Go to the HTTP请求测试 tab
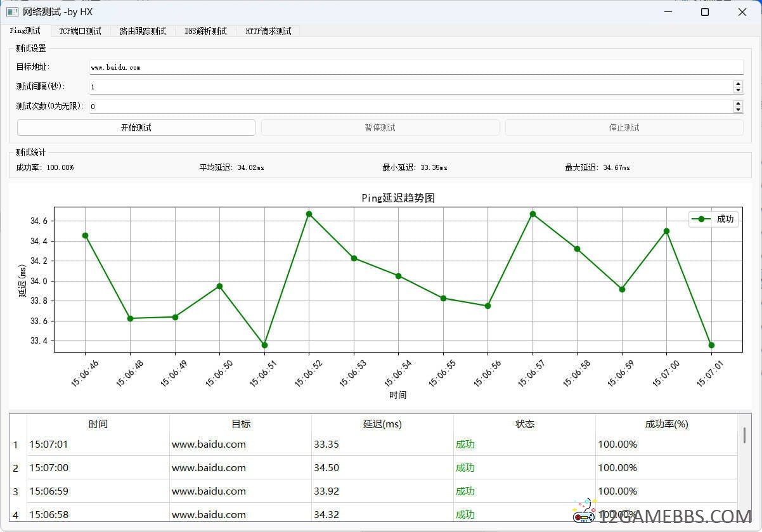Viewport: 762px width, 532px height. click(x=268, y=31)
